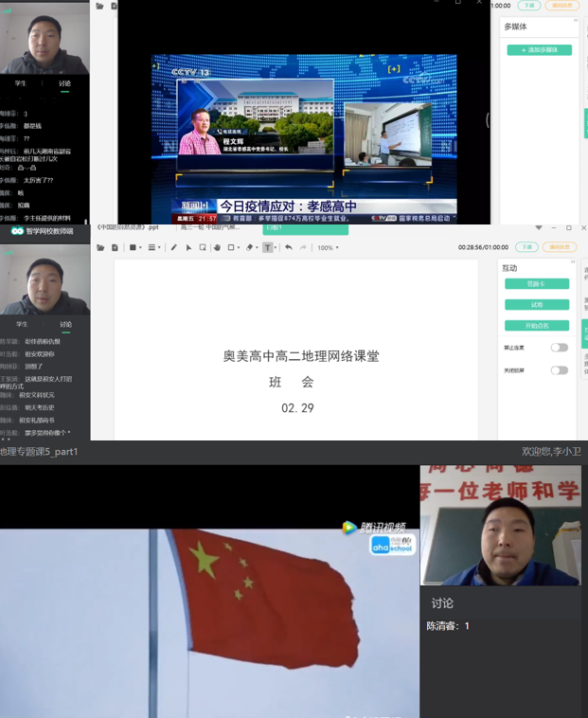Open the rectangle shape dropdown arrow
This screenshot has height=718, width=588.
point(239,248)
